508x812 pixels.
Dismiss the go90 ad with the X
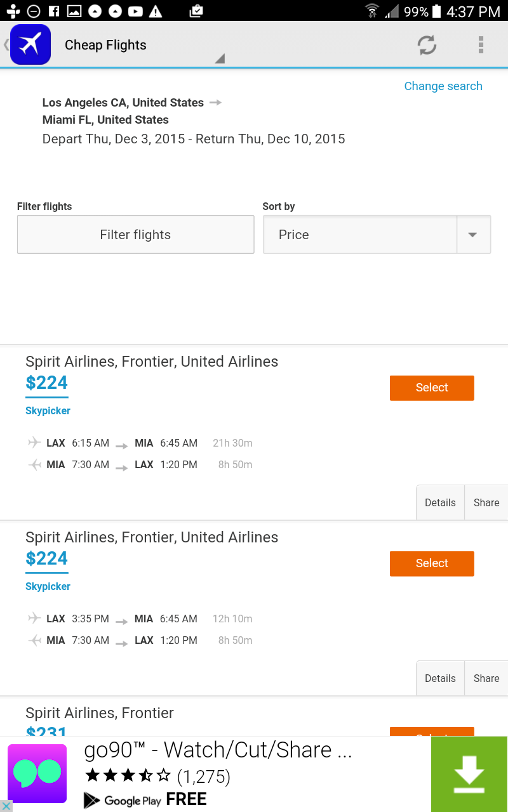[6, 806]
